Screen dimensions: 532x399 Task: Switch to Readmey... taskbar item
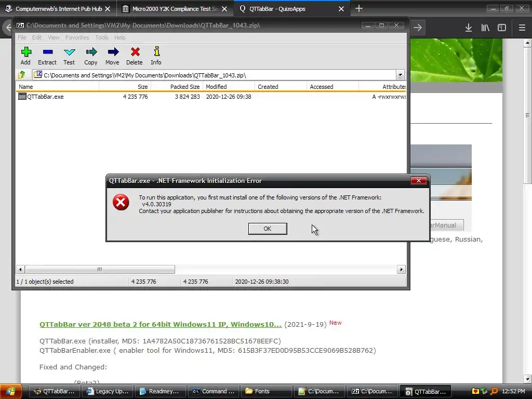160,391
